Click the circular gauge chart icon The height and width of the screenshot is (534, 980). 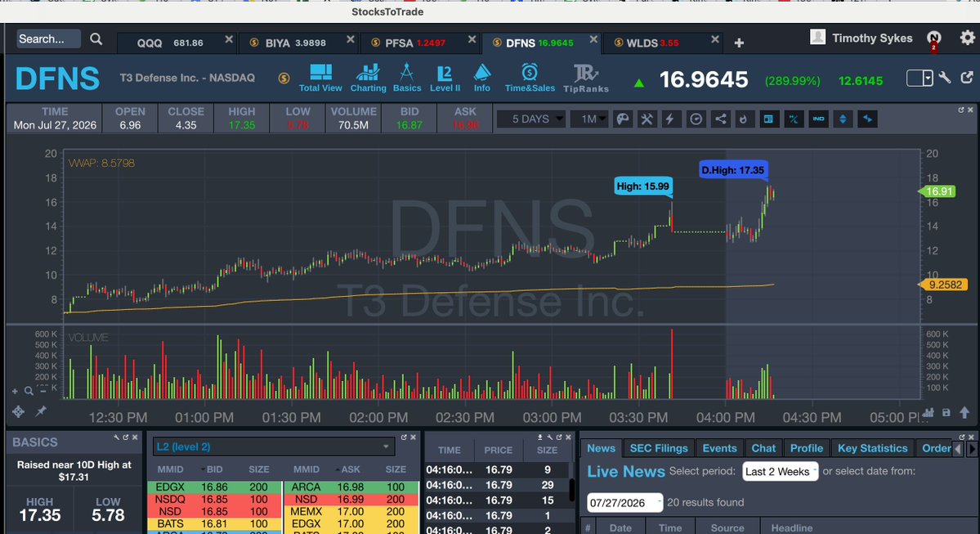(696, 119)
